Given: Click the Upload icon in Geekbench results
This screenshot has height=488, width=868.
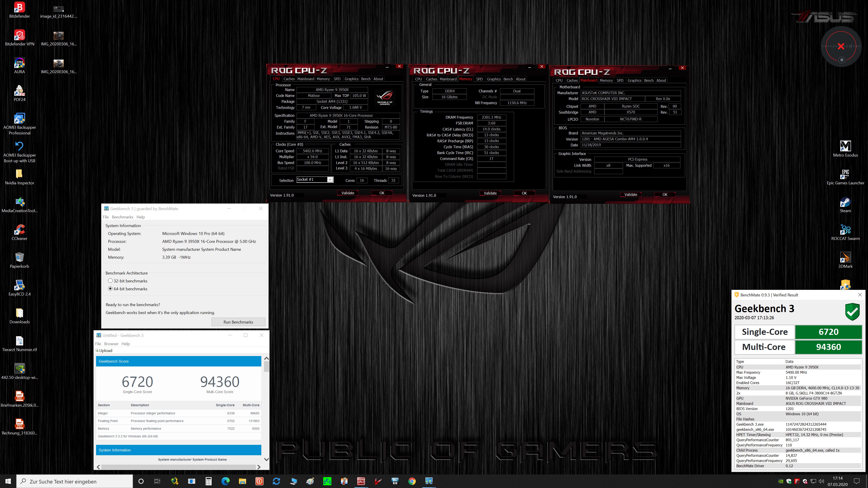Looking at the screenshot, I should (x=97, y=351).
